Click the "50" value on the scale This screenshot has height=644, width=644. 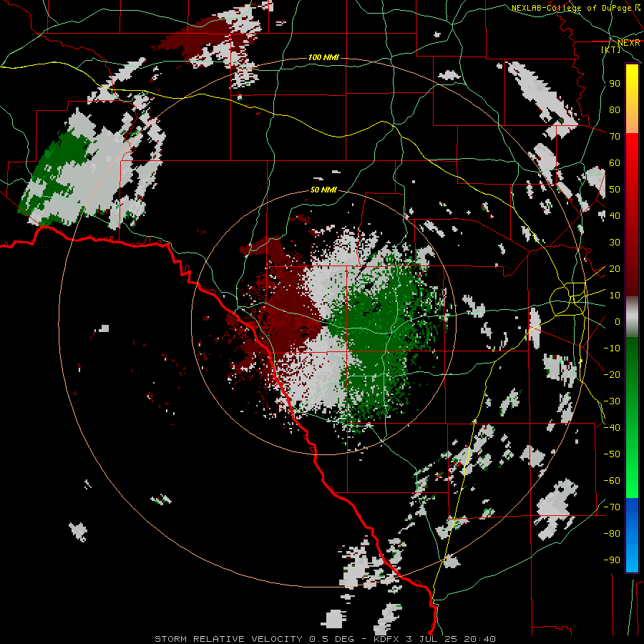615,190
